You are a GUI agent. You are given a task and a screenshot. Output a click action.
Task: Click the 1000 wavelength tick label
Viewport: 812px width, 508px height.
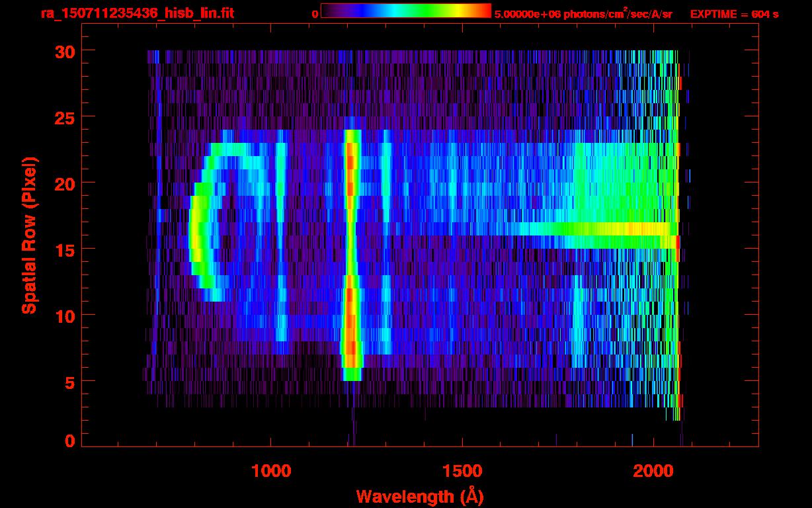271,471
